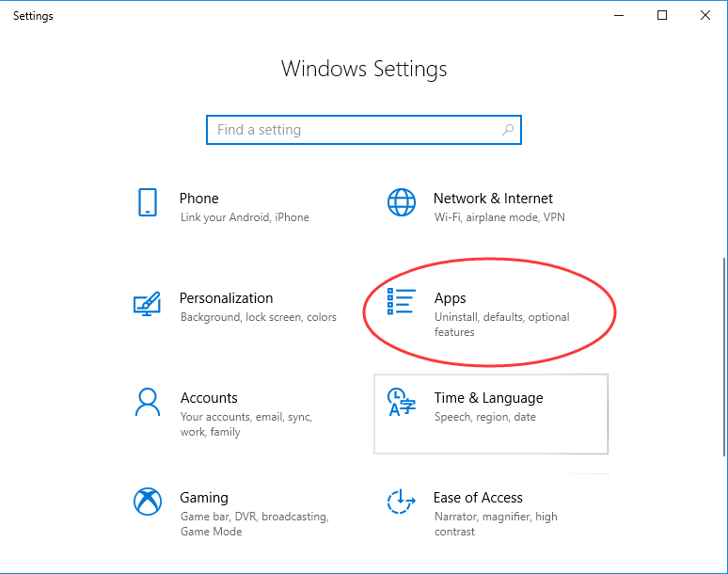
Task: Select Ease of Access title text
Action: point(478,498)
